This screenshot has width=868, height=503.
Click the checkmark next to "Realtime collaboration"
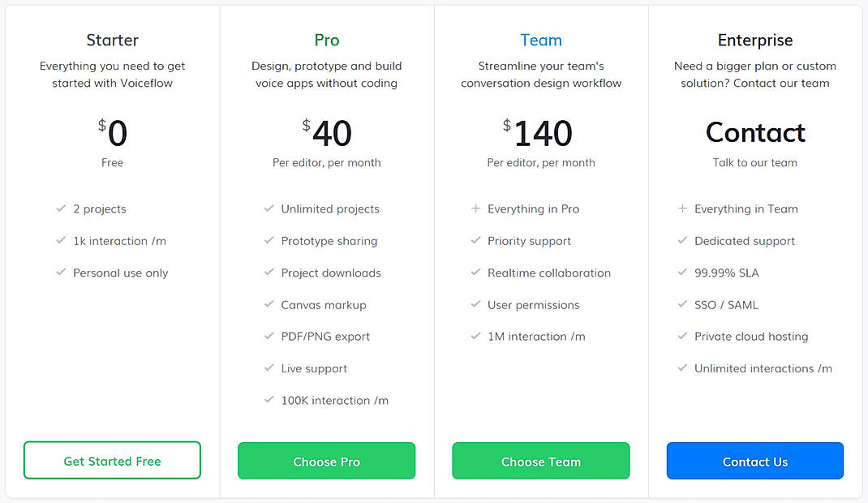(475, 273)
